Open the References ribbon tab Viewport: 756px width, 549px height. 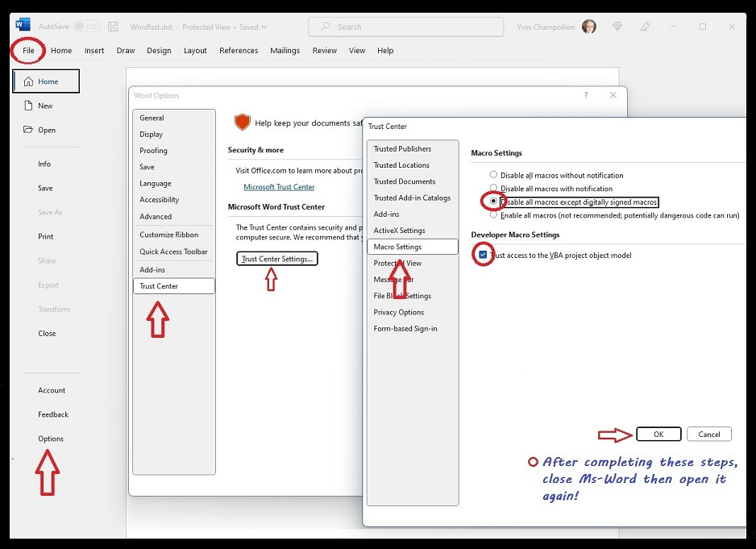point(239,50)
